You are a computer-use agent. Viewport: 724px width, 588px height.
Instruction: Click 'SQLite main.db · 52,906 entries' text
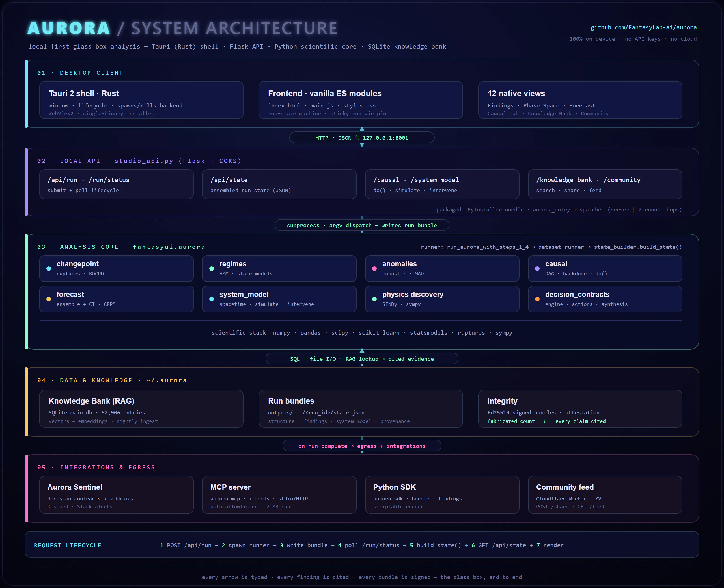point(96,413)
